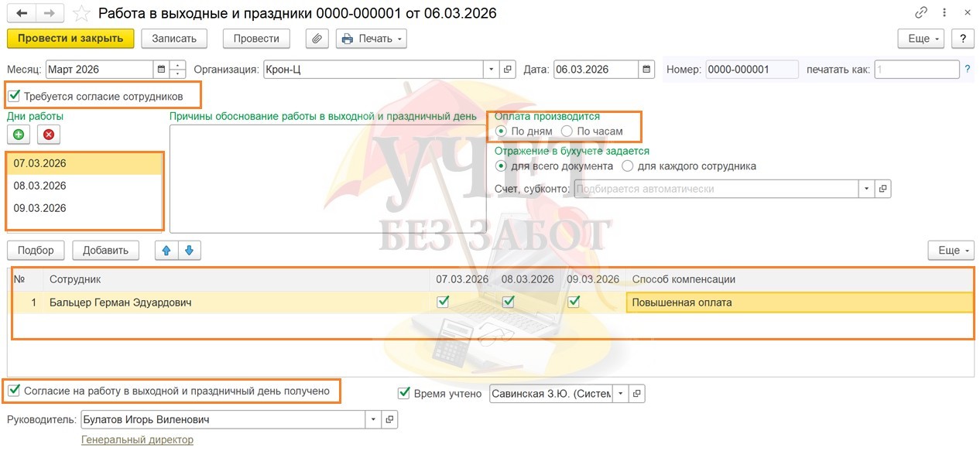Go back with the left arrow
Screen dimensions: 980x451
point(22,13)
